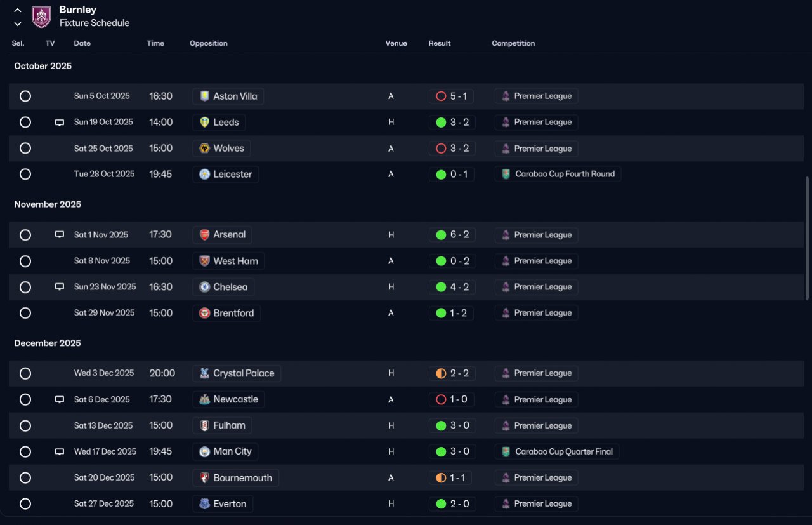The width and height of the screenshot is (812, 525).
Task: Open the Brentford opposition link
Action: [226, 313]
